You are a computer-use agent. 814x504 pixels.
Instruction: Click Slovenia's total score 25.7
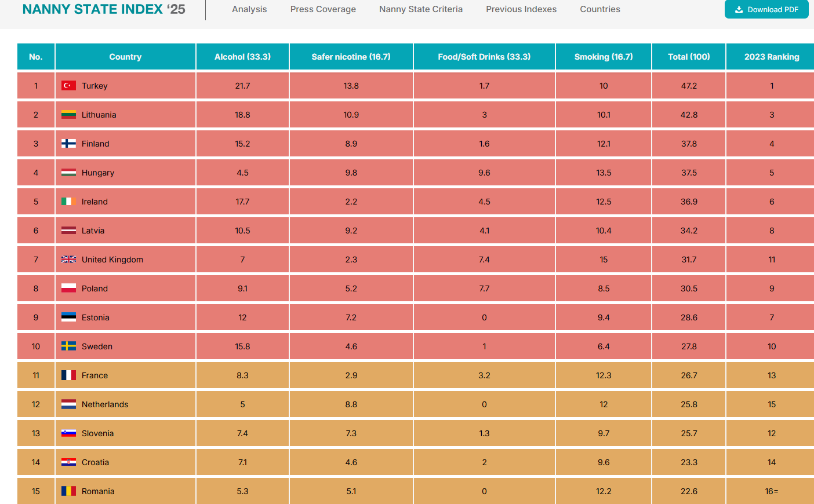[689, 433]
